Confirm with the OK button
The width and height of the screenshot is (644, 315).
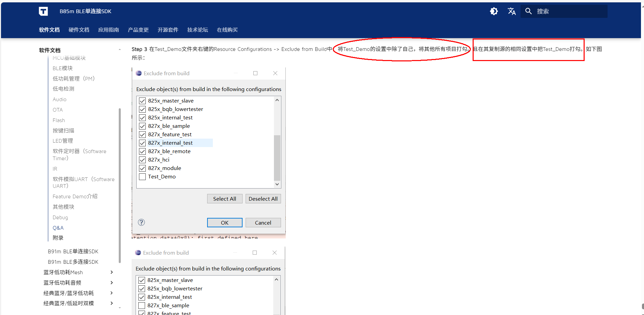[225, 223]
